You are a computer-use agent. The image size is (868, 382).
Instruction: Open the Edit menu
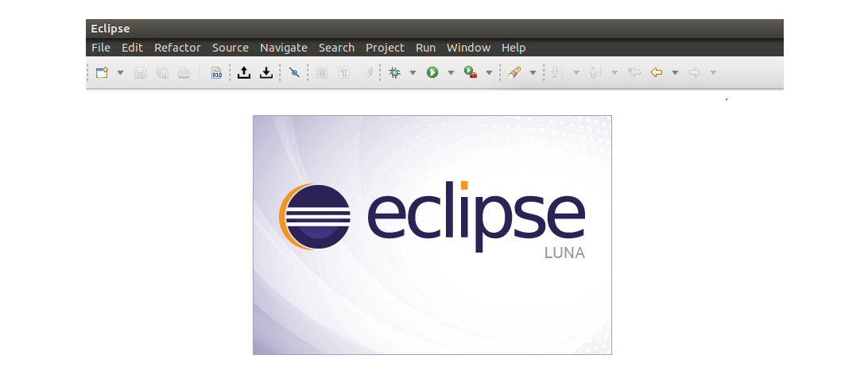click(132, 48)
